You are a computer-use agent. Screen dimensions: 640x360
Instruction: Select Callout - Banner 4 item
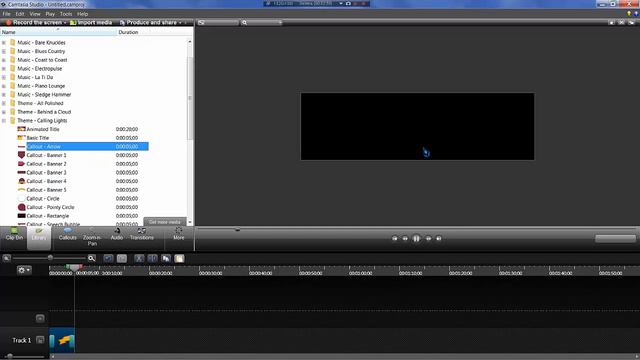(46, 181)
